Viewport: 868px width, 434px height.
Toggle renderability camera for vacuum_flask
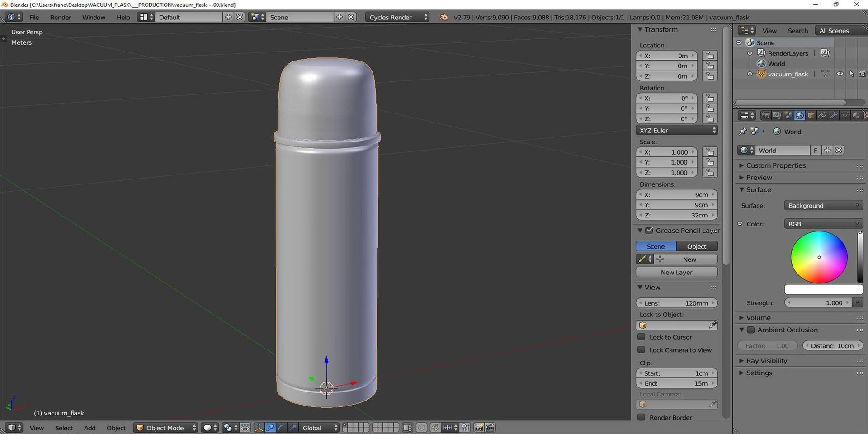(x=863, y=74)
